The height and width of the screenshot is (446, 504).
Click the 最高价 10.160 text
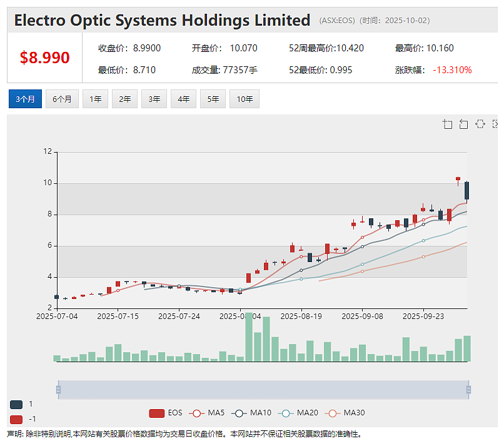coord(425,48)
